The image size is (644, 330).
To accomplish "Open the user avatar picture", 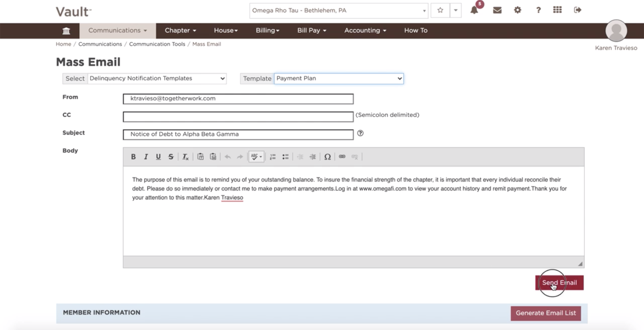I will pos(616,30).
